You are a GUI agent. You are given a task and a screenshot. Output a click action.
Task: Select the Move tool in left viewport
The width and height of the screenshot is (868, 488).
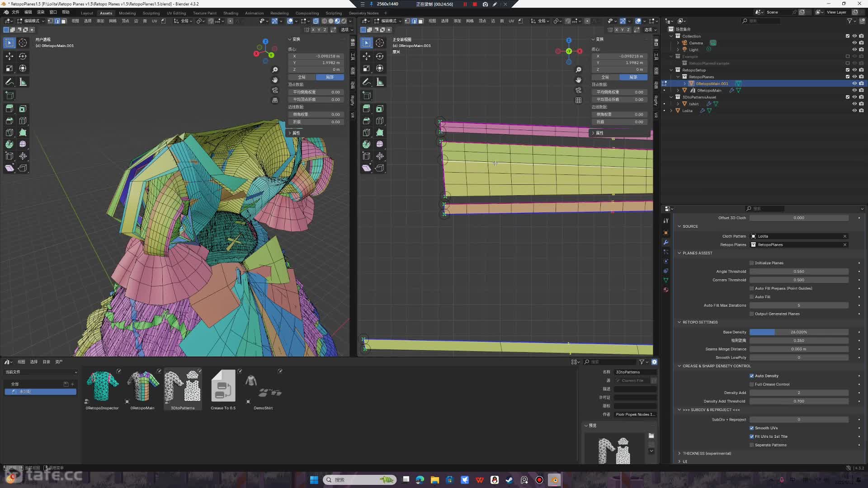click(x=9, y=56)
